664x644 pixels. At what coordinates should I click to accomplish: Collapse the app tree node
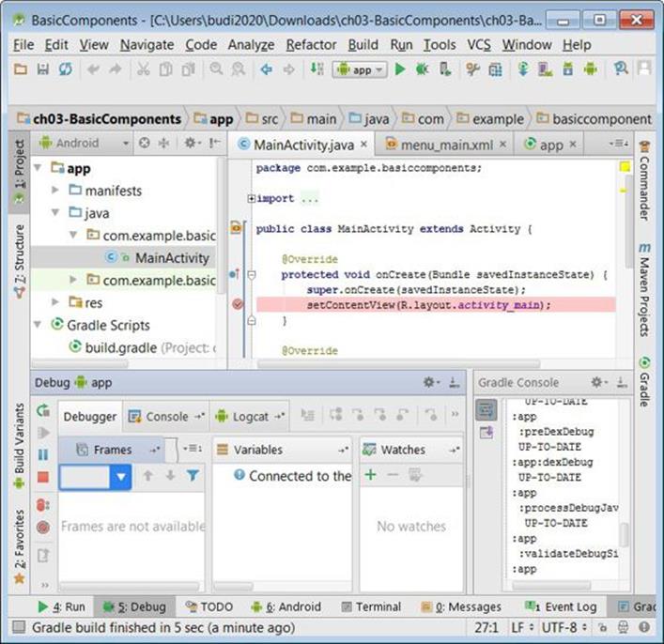point(38,168)
